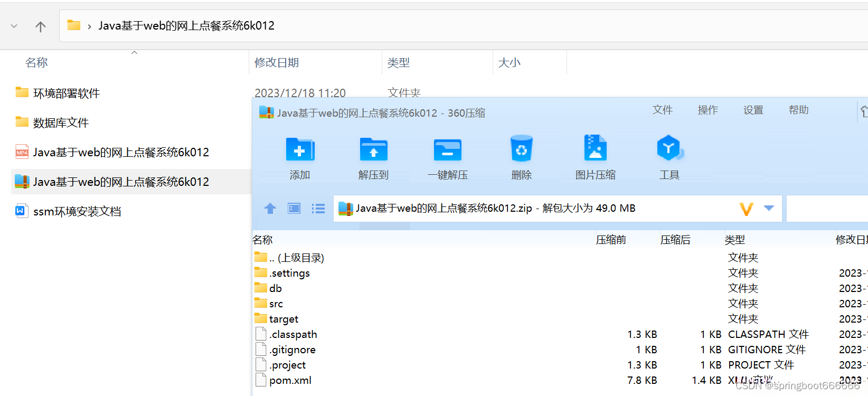Expand the archive path dropdown arrow
Image resolution: width=868 pixels, height=396 pixels.
pos(769,208)
